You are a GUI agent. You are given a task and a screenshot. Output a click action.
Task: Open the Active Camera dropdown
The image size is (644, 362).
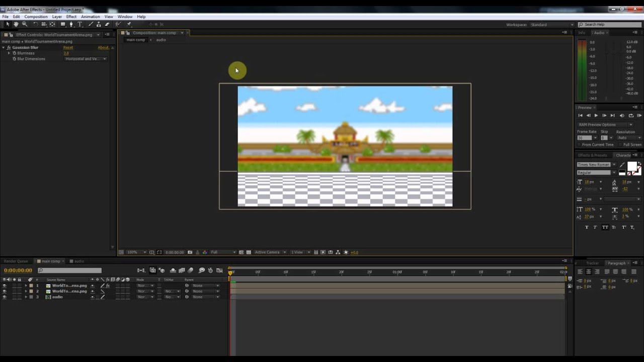(271, 252)
